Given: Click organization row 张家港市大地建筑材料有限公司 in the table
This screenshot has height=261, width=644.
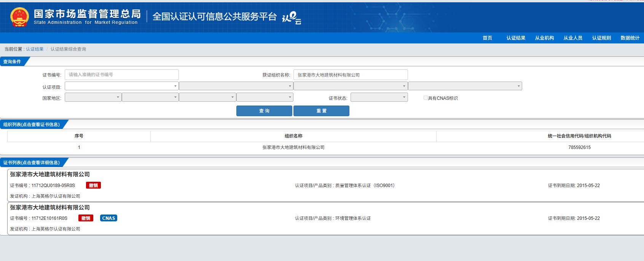Looking at the screenshot, I should 293,147.
